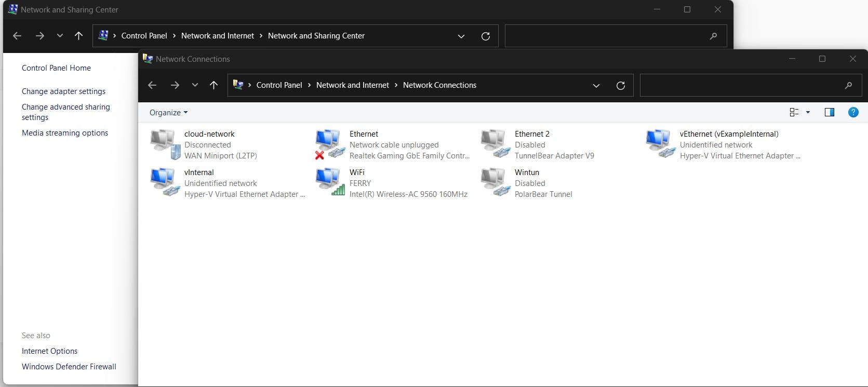Click Control Panel breadcrumb in Sharing Center window
The width and height of the screenshot is (868, 387).
click(144, 36)
